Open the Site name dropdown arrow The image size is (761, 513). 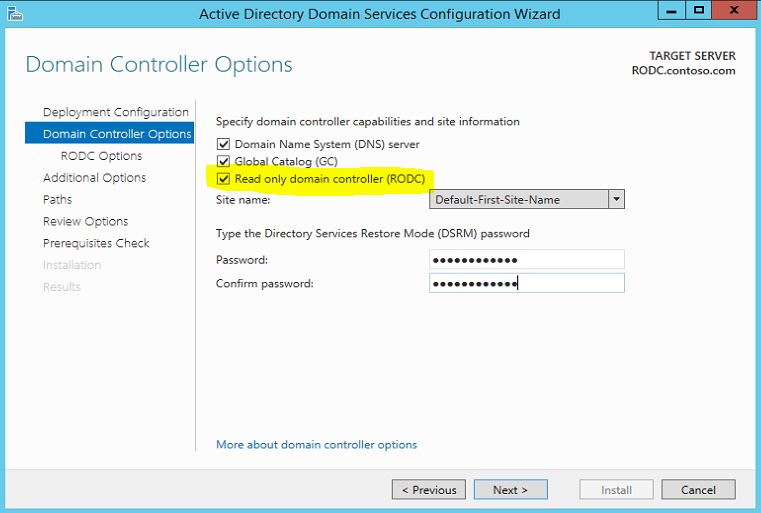(616, 199)
